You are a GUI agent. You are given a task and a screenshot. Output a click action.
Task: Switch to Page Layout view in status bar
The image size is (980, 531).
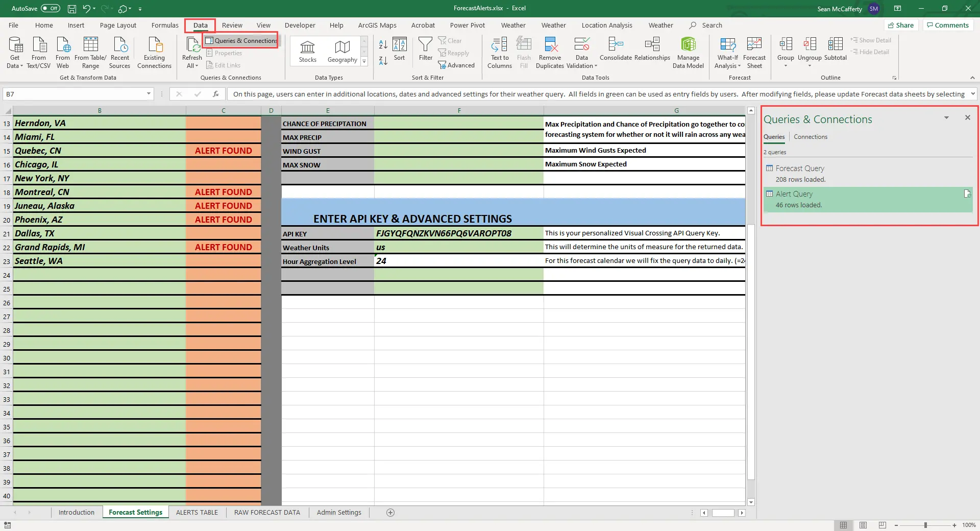tap(863, 525)
